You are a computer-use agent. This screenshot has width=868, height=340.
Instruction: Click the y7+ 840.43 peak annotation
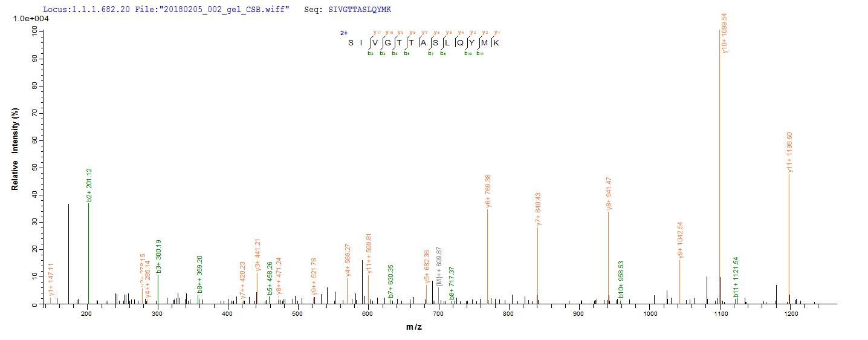[x=537, y=209]
